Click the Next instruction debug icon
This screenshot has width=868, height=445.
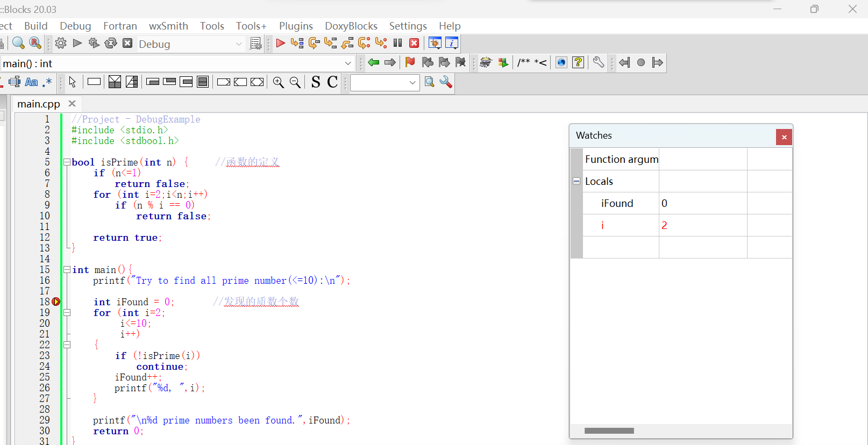[x=364, y=43]
